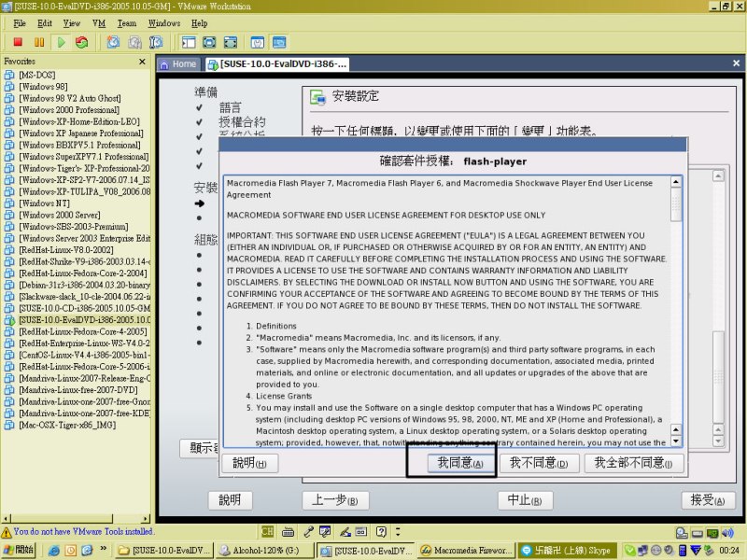The image size is (747, 560).
Task: Click the clock showing 00:24
Action: click(x=729, y=551)
